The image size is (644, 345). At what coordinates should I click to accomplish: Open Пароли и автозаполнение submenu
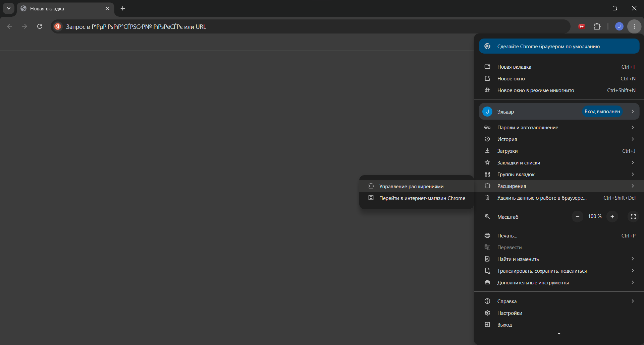[x=559, y=127]
